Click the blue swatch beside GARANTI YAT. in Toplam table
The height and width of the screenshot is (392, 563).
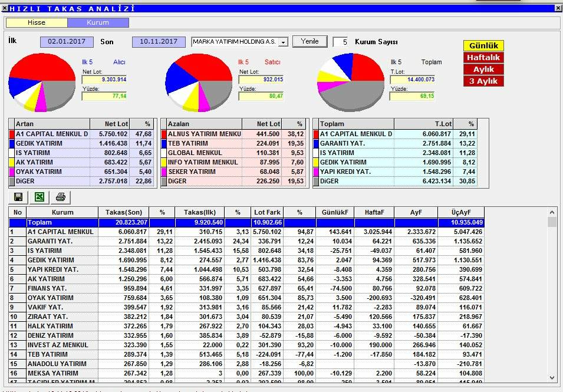[316, 144]
